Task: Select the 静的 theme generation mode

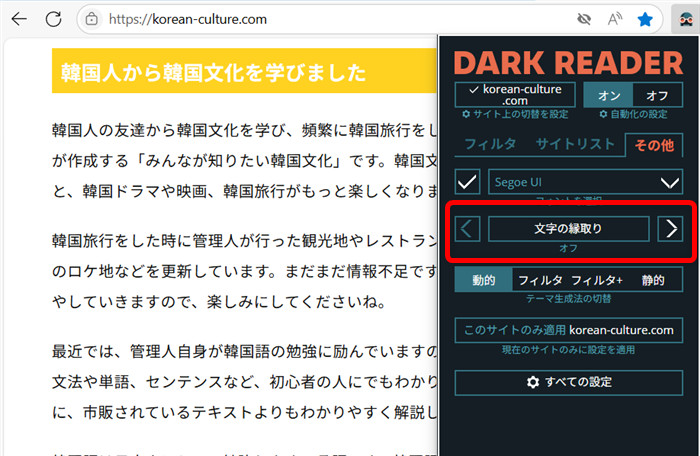Action: (x=652, y=281)
